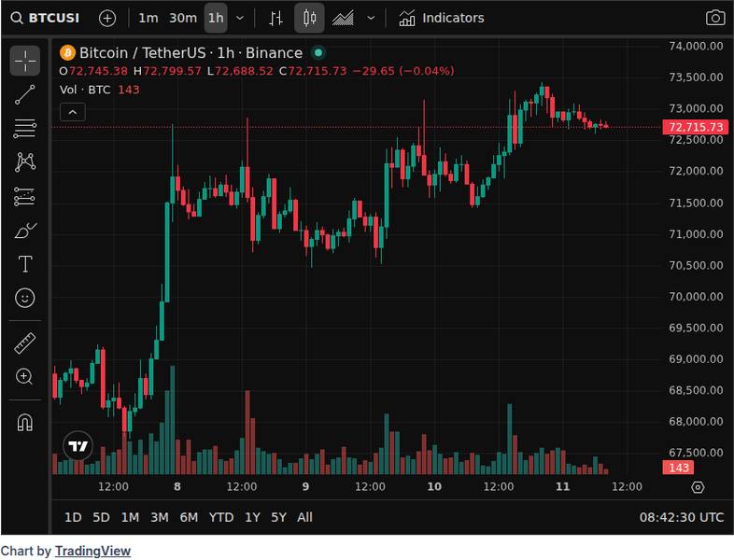
Task: Set the range to All
Action: [x=304, y=517]
